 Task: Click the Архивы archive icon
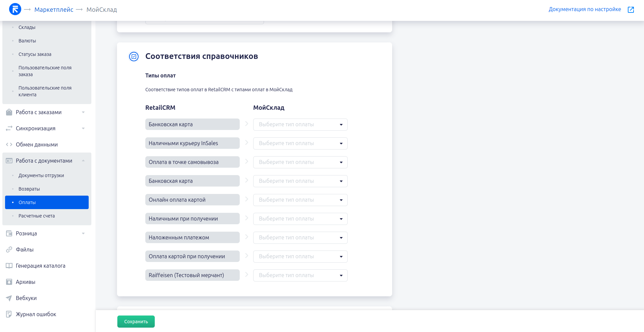pos(9,282)
